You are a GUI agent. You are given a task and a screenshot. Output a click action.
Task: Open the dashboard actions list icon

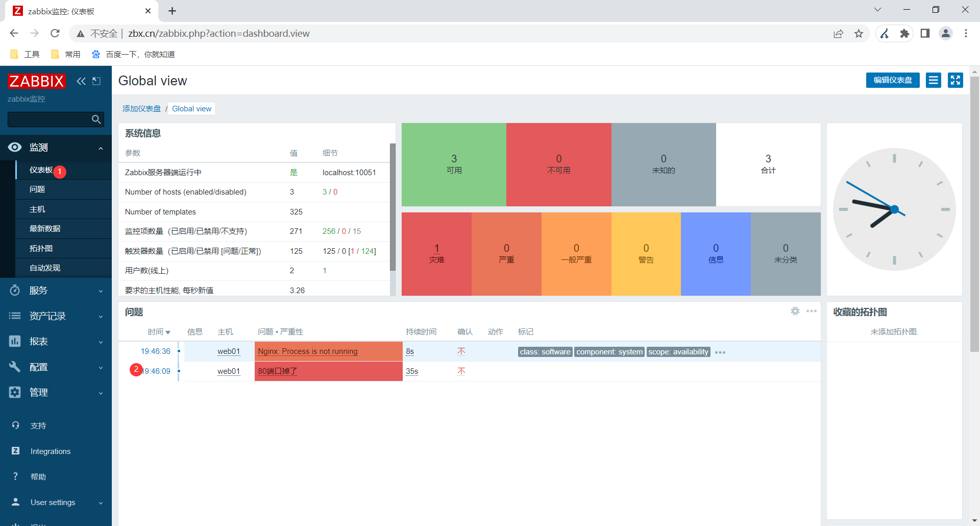click(x=934, y=80)
